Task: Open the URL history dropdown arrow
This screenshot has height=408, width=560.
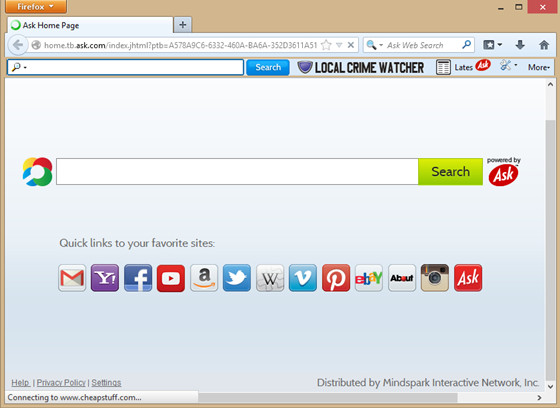Action: pos(339,45)
